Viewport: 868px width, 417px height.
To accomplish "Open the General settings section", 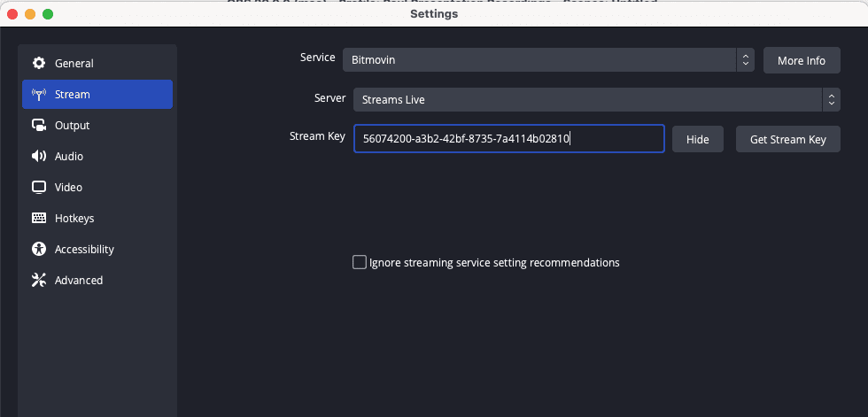I will 97,63.
